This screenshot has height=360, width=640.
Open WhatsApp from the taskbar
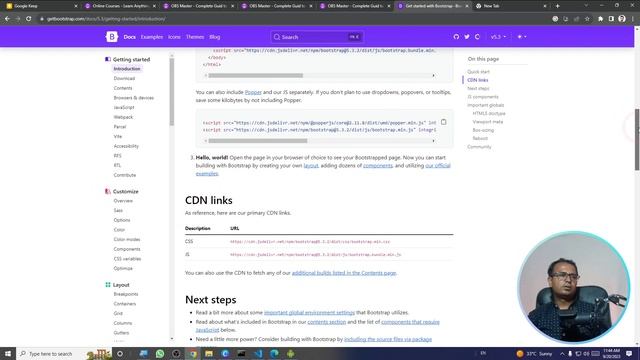[160, 353]
